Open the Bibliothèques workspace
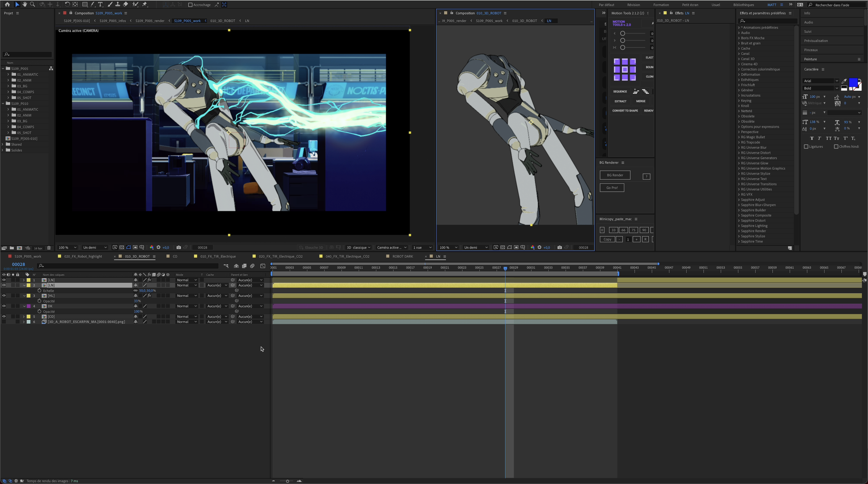 (743, 5)
